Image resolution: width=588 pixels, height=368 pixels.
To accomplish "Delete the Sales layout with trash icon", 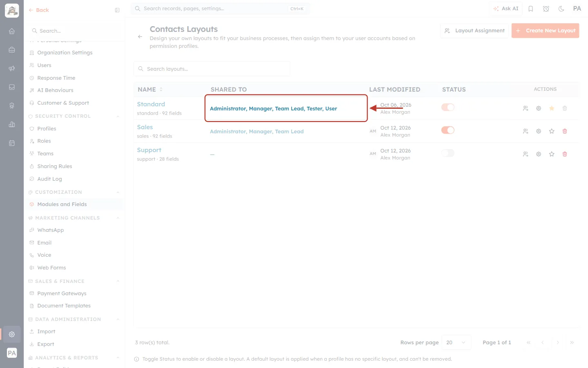I will click(x=565, y=131).
